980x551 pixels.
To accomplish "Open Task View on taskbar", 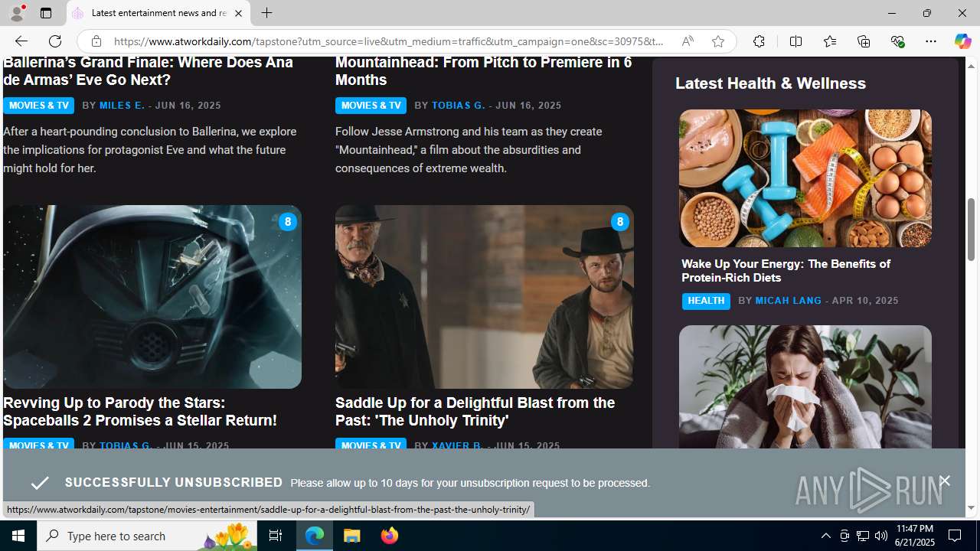I will tap(275, 536).
